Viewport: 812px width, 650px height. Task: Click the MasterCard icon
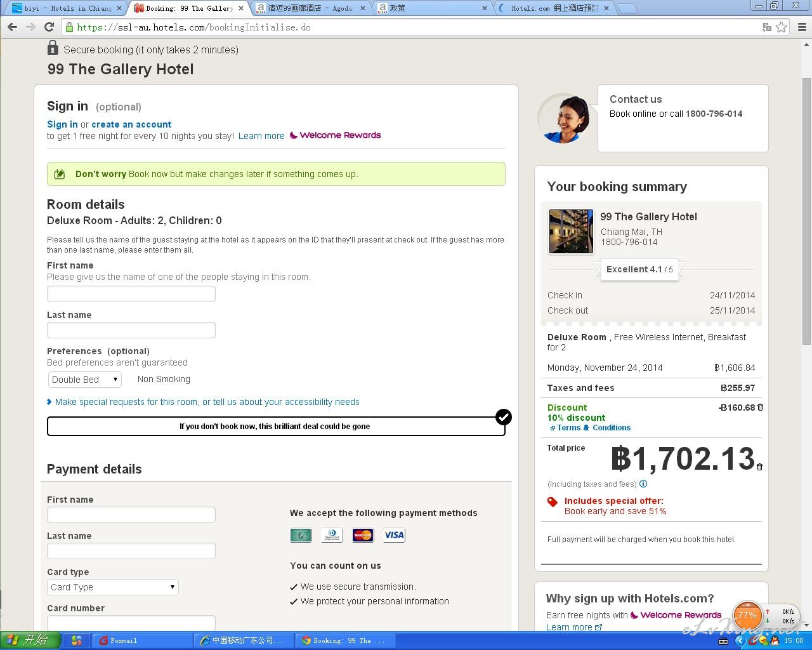(x=363, y=535)
